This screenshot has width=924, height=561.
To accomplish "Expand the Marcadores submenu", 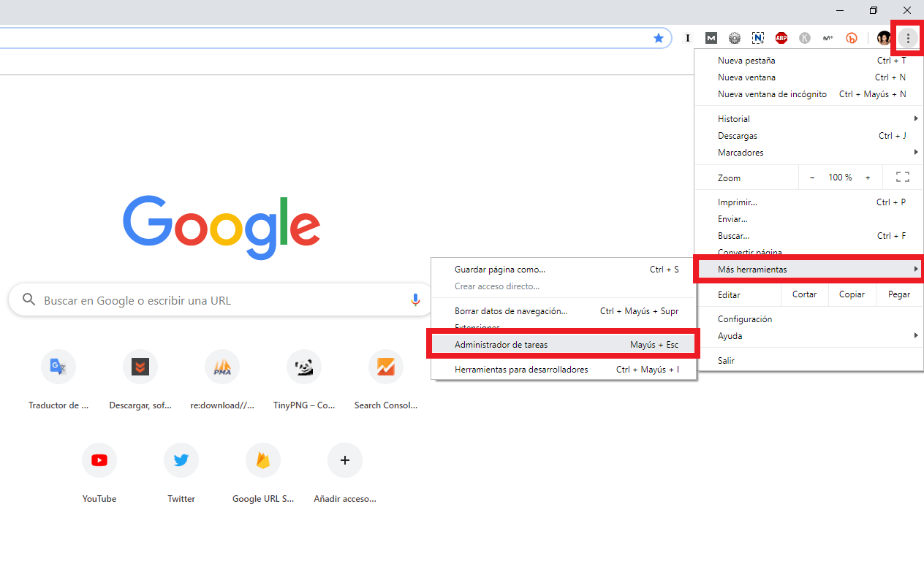I will [808, 153].
